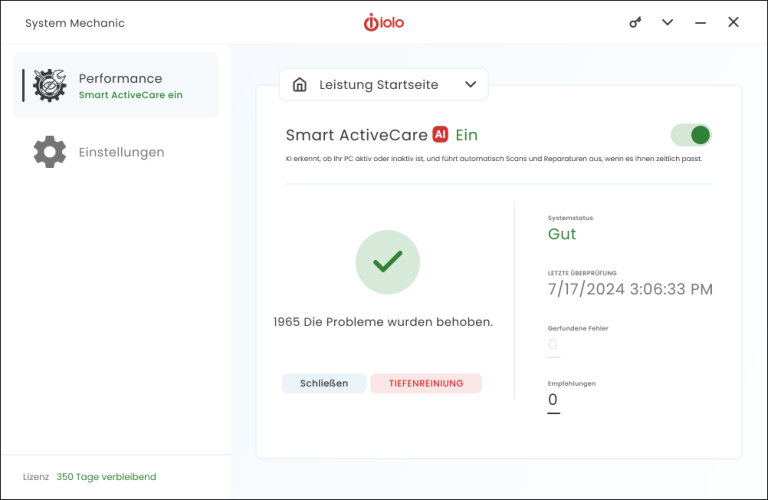Click the home icon in dropdown

click(300, 84)
